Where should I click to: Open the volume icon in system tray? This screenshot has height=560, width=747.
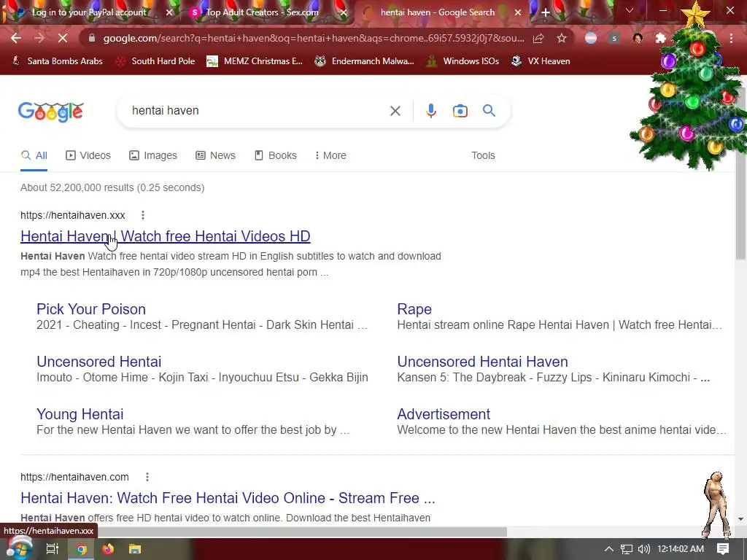click(x=644, y=549)
